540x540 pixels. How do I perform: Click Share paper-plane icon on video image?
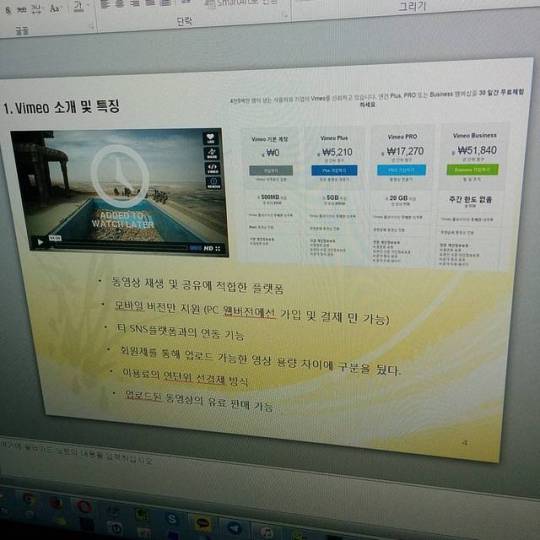click(x=211, y=153)
